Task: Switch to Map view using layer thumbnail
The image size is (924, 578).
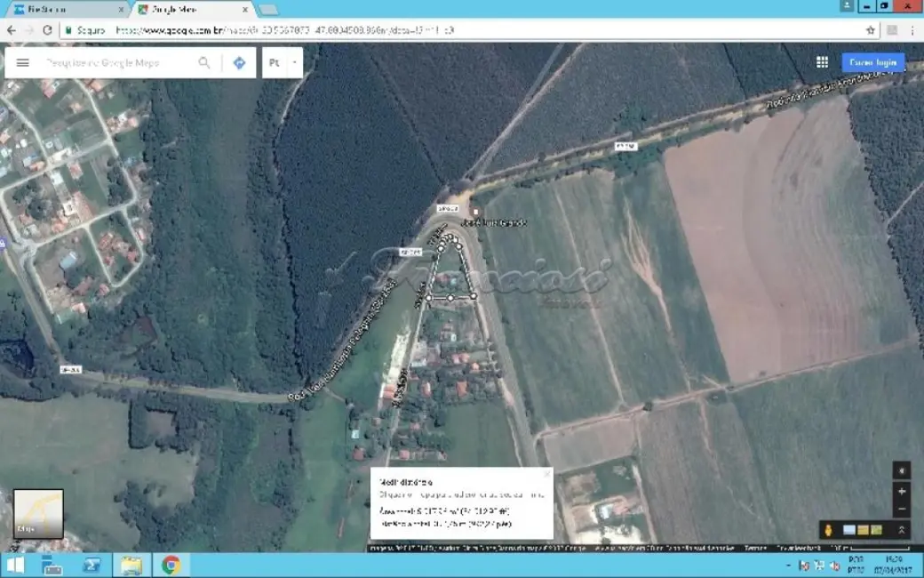Action: [x=38, y=513]
